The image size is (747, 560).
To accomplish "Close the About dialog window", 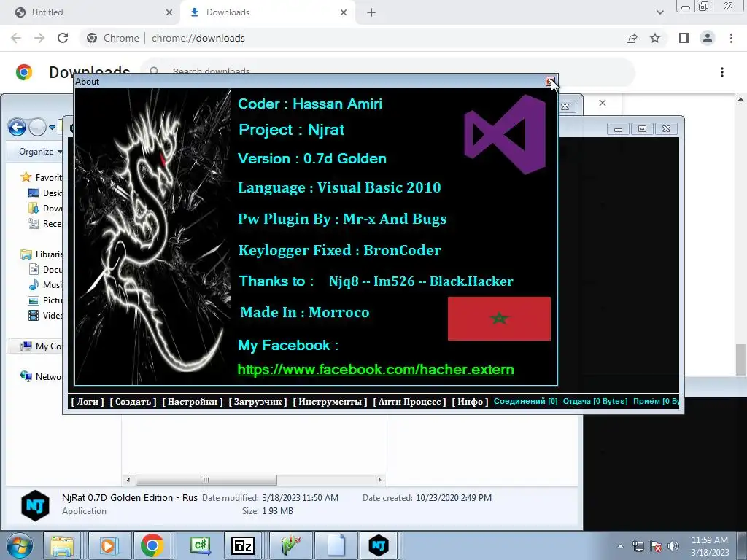I will pos(550,82).
